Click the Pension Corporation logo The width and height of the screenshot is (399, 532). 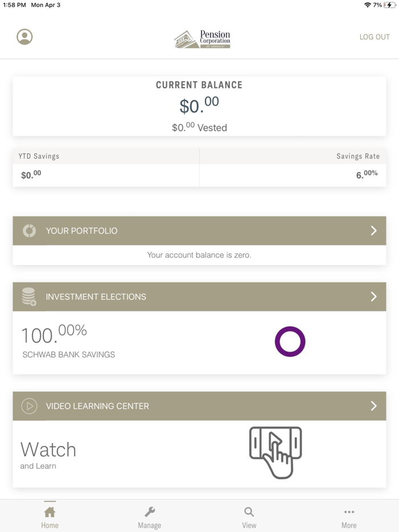(x=202, y=37)
